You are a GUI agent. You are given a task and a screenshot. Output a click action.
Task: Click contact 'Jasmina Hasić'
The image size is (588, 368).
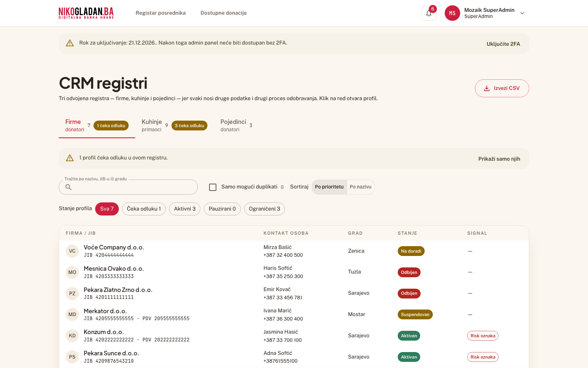[x=281, y=332]
